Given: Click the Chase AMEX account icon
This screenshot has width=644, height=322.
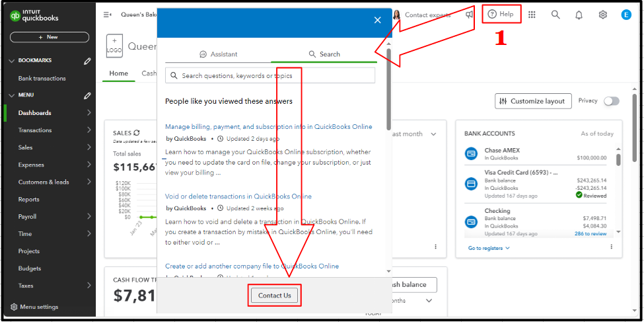Looking at the screenshot, I should (471, 154).
